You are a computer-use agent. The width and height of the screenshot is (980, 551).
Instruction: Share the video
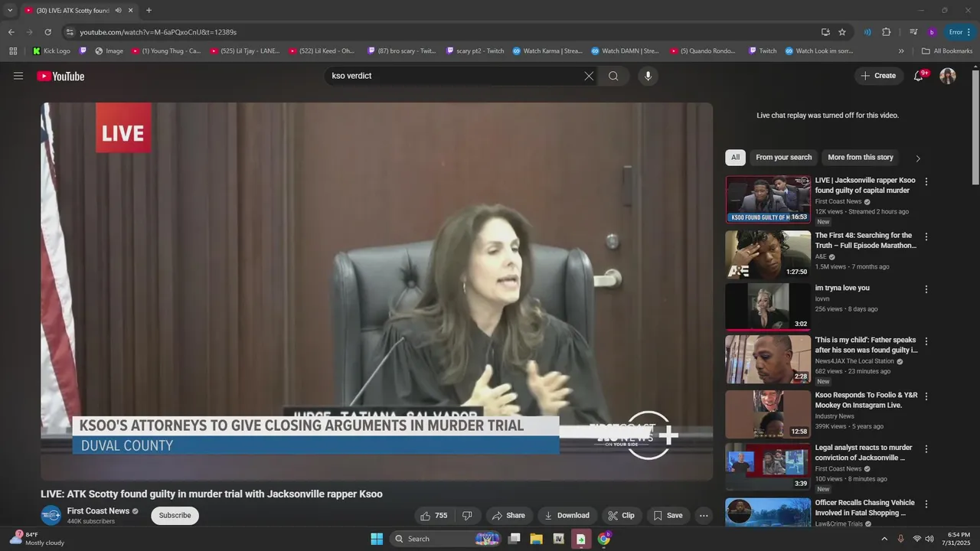[508, 515]
